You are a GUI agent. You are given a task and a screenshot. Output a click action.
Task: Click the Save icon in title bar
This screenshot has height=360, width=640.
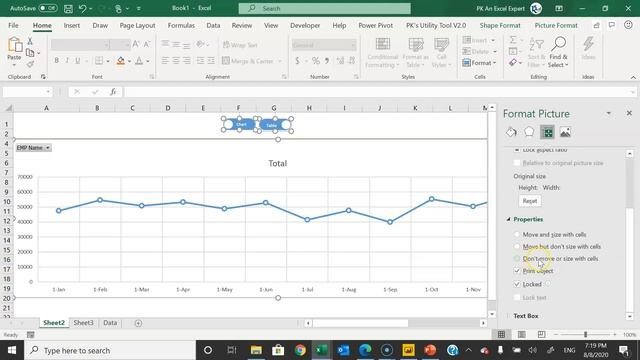(x=69, y=8)
